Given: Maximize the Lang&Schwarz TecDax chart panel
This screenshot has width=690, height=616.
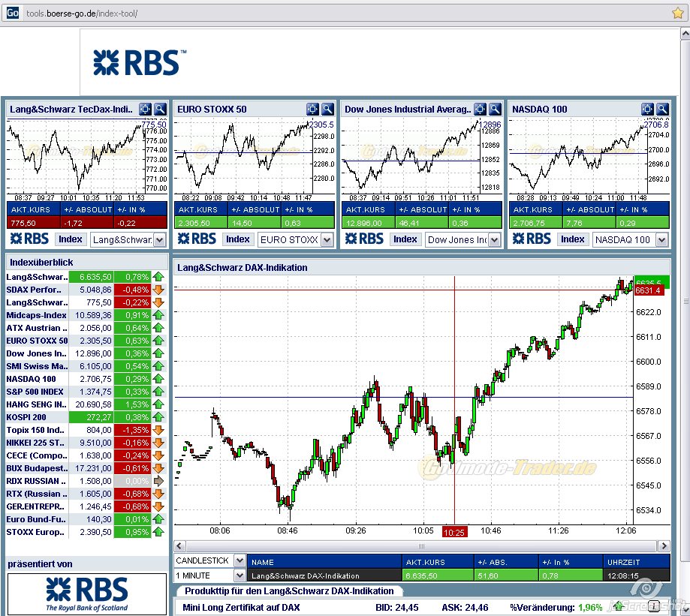Looking at the screenshot, I should pyautogui.click(x=145, y=109).
